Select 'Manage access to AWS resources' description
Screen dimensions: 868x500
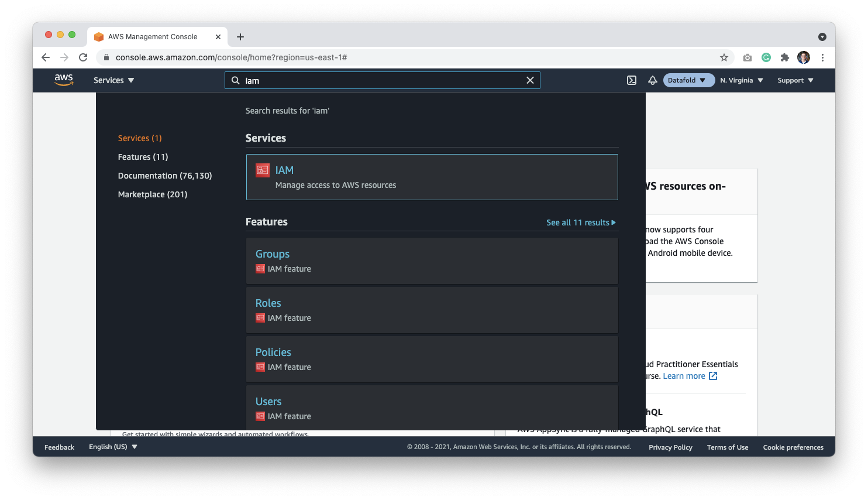pyautogui.click(x=336, y=185)
